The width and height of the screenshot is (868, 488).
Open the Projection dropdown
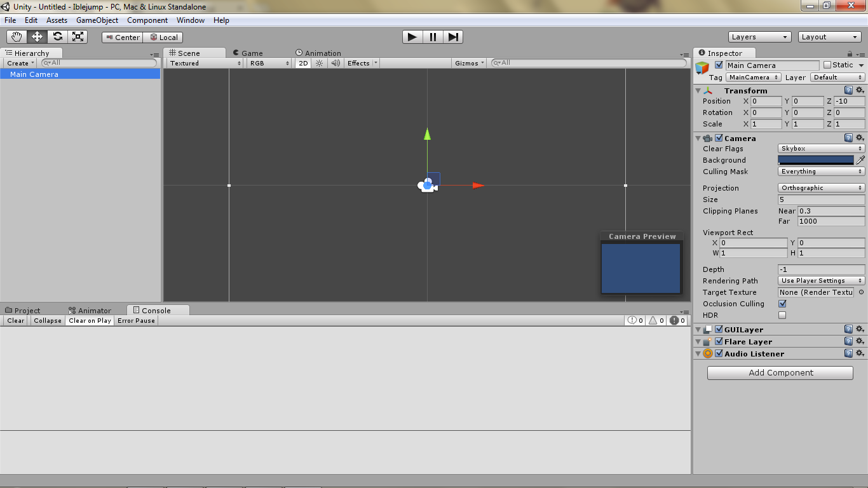[820, 187]
